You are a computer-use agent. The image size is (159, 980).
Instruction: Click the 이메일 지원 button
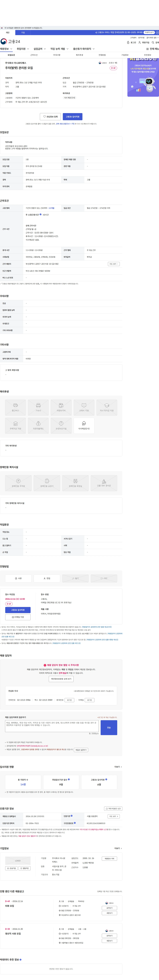[x=18, y=617]
